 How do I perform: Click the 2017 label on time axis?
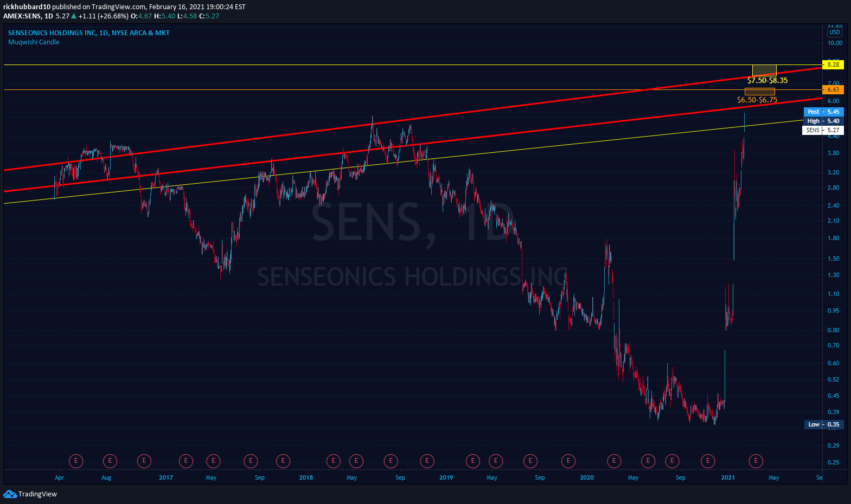166,477
